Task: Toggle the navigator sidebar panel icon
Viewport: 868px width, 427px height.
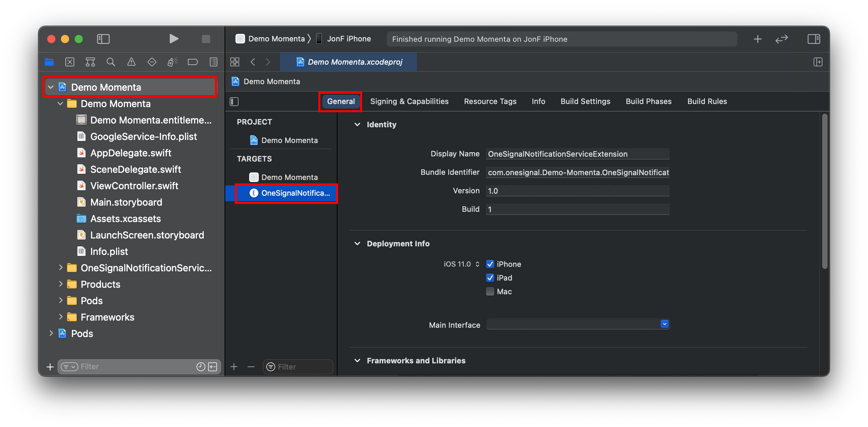Action: (103, 39)
